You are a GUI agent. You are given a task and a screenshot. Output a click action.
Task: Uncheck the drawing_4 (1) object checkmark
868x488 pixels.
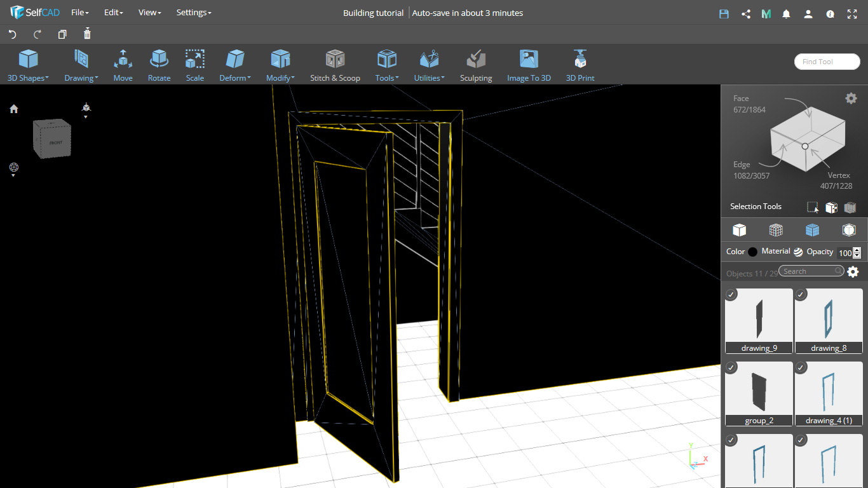[801, 367]
